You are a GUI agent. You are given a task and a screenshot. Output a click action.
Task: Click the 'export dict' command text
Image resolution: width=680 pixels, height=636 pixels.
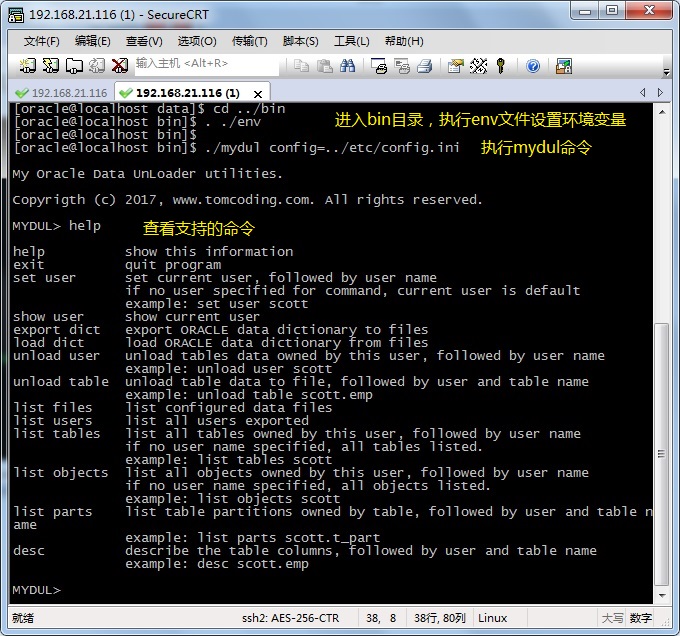click(x=56, y=329)
